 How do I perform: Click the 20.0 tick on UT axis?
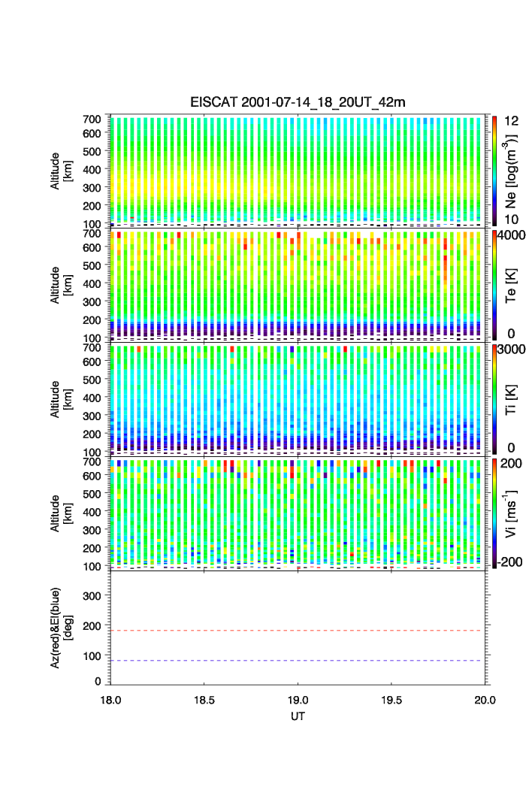pos(485,700)
